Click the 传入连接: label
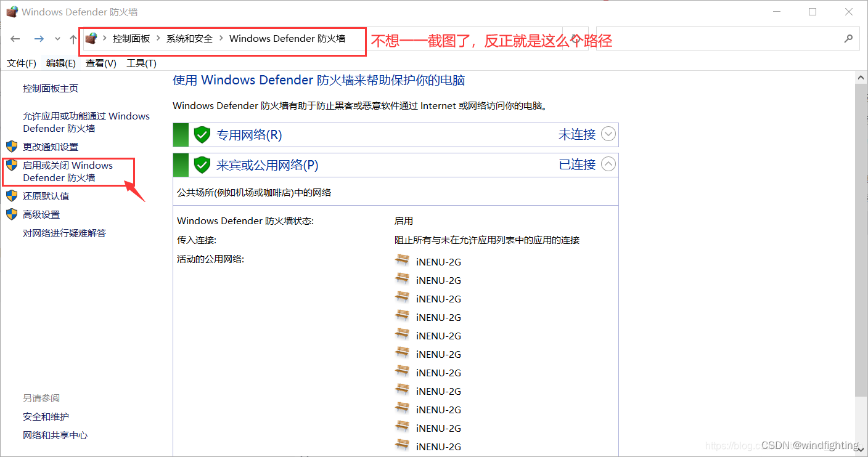This screenshot has width=868, height=457. point(197,240)
